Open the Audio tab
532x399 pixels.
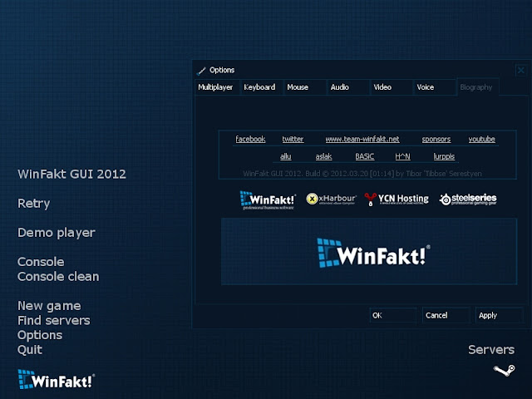pos(347,87)
